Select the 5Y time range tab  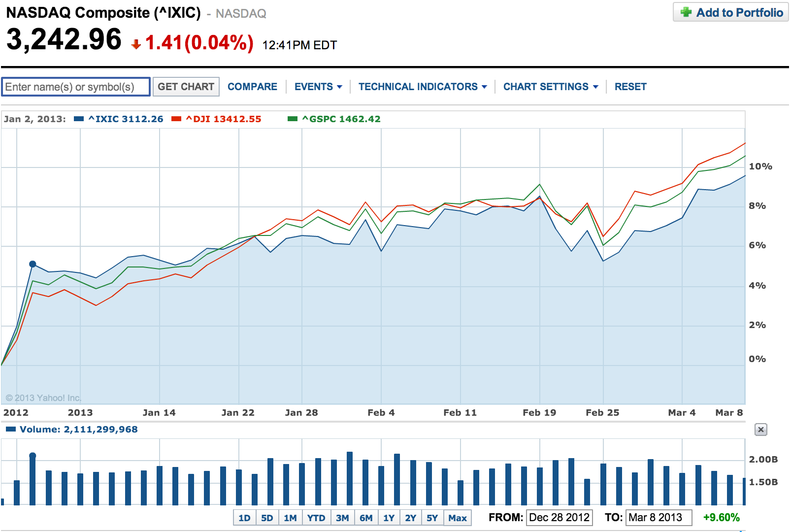pyautogui.click(x=432, y=518)
